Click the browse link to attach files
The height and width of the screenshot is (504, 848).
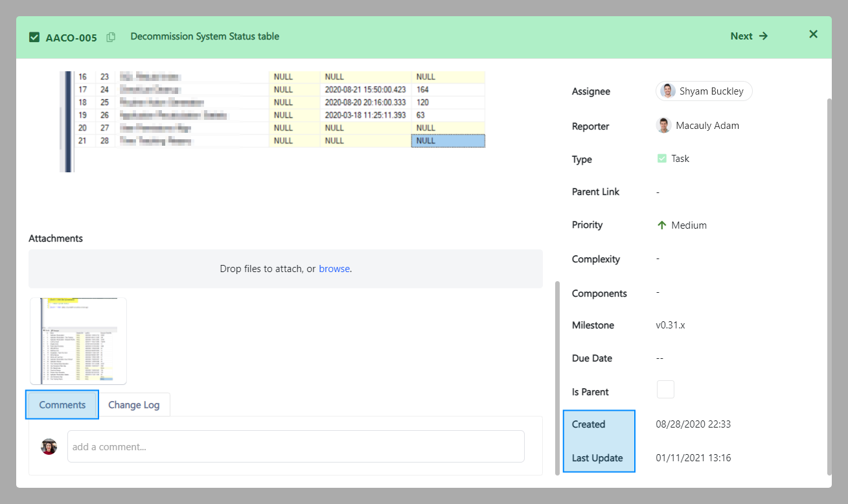(x=334, y=269)
